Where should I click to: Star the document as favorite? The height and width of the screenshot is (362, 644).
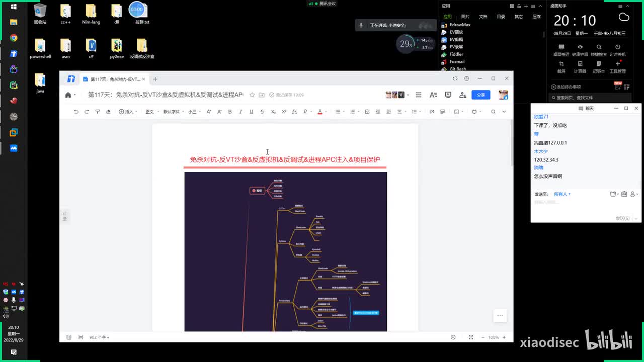pos(252,95)
